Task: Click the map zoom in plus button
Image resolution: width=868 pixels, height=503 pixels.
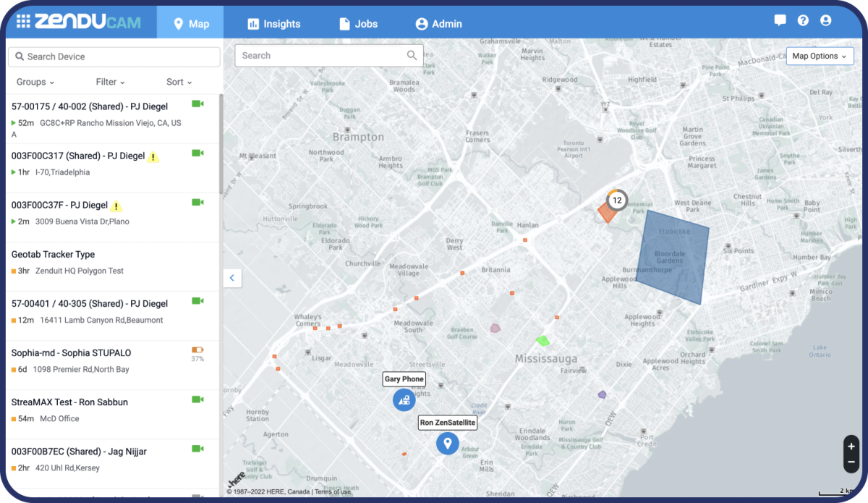Action: 851,446
